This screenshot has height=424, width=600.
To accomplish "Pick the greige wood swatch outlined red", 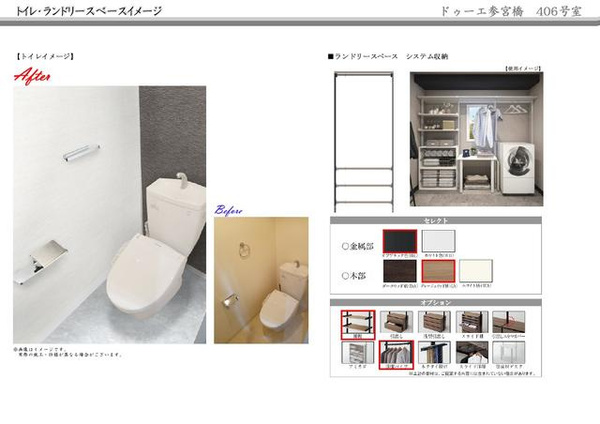I will pyautogui.click(x=437, y=270).
